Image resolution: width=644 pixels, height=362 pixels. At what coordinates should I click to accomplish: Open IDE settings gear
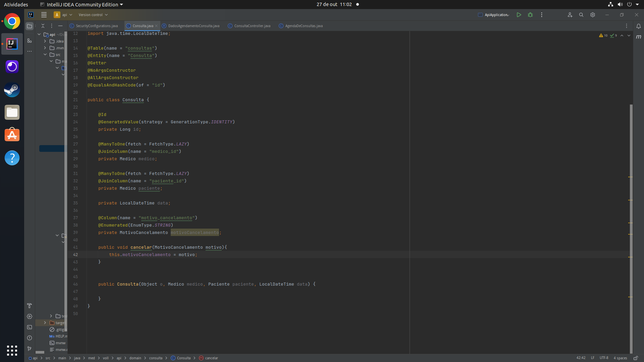593,15
